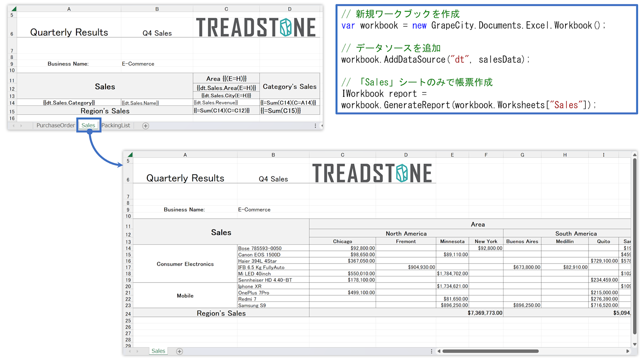
Task: Open the PurchaseOrder sheet tab
Action: click(56, 125)
